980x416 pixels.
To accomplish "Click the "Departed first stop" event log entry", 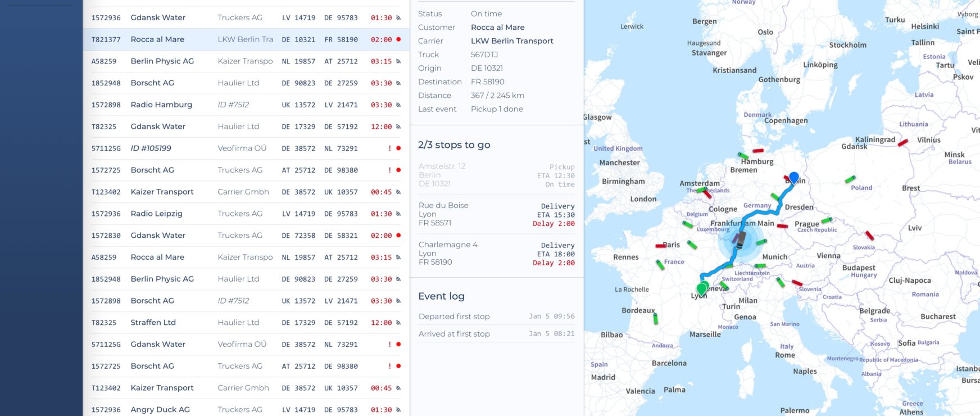I will (454, 316).
